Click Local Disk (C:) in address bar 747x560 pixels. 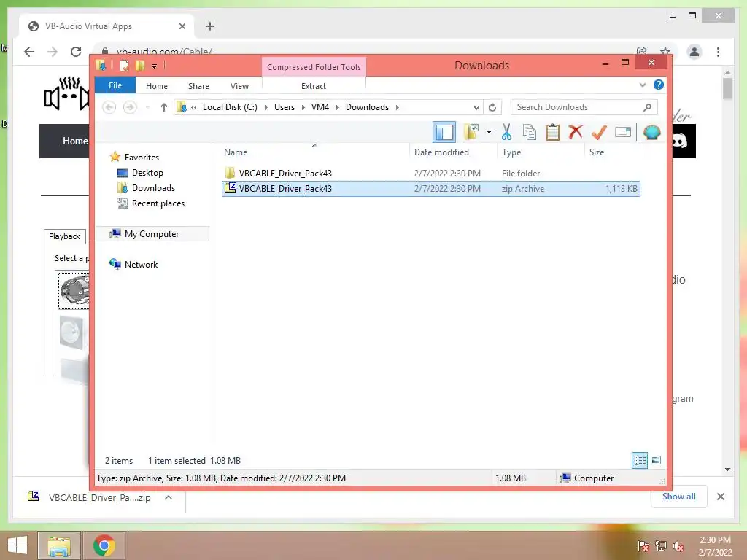pyautogui.click(x=230, y=107)
